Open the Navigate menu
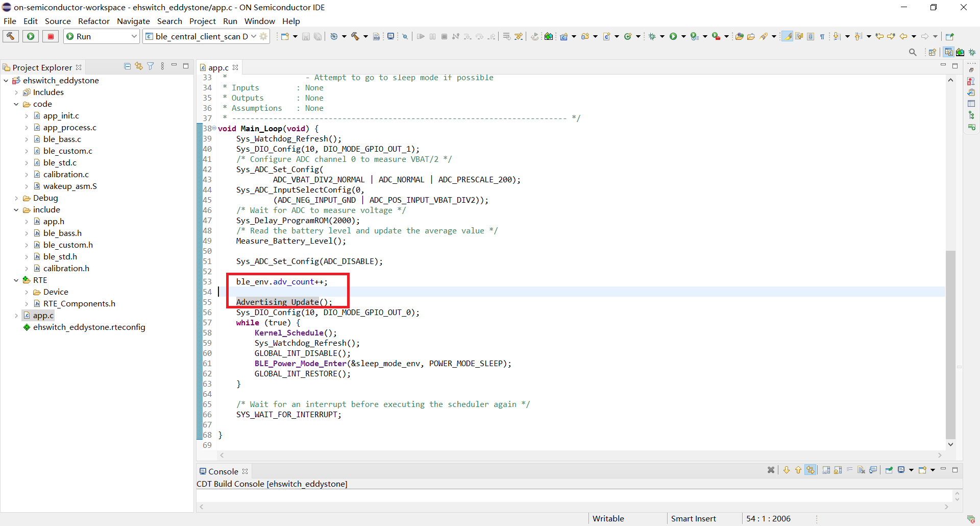The width and height of the screenshot is (980, 526). (133, 21)
